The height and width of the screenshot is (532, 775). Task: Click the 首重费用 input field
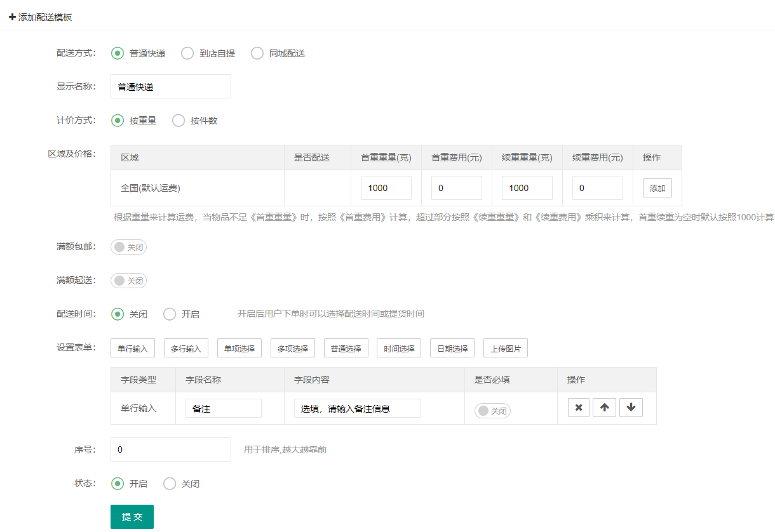(x=456, y=189)
